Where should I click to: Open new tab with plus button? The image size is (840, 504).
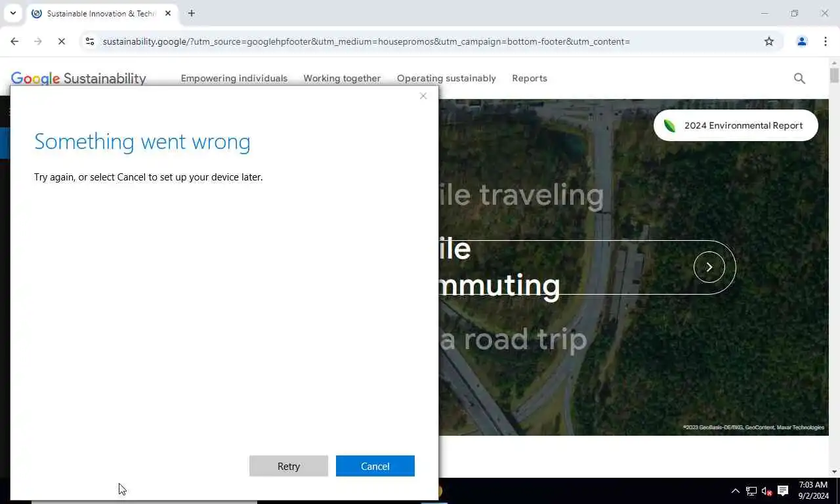tap(192, 13)
